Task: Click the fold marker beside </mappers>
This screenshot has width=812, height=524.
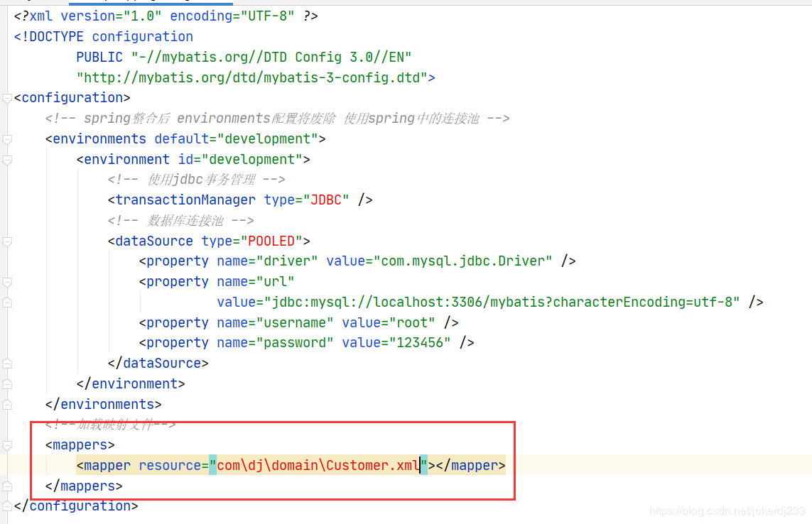Action: pyautogui.click(x=7, y=486)
